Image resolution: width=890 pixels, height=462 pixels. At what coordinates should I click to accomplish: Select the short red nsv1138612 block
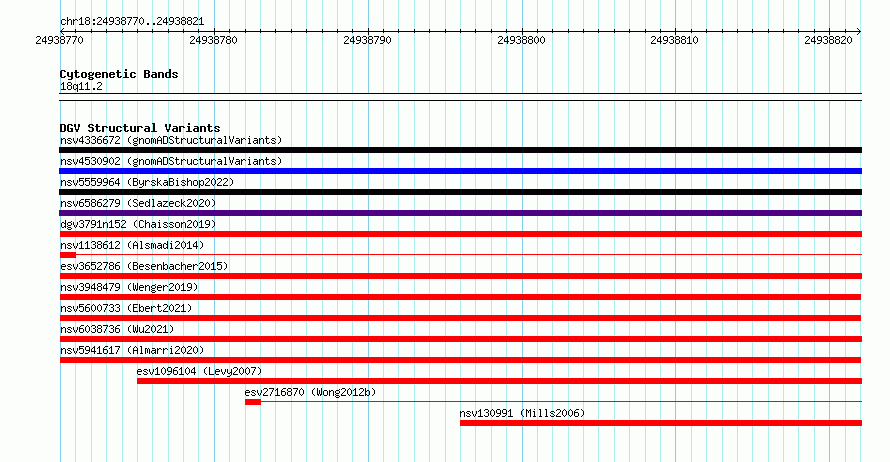[68, 255]
